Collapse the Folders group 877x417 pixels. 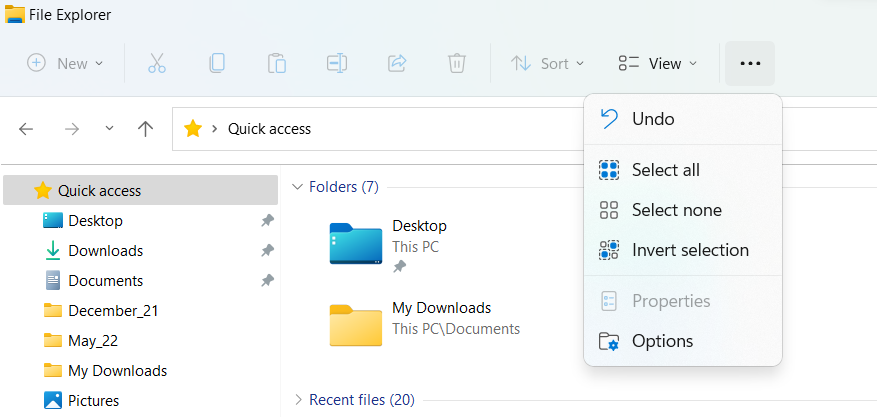[297, 187]
